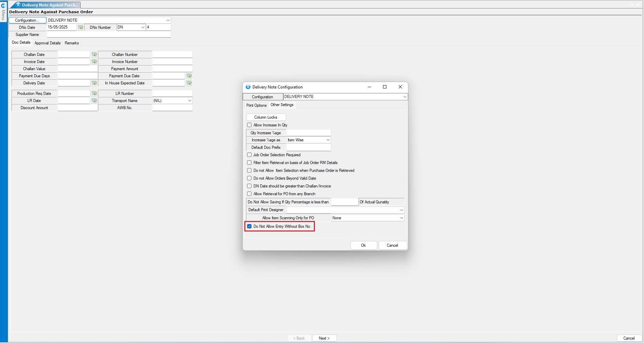The image size is (644, 343).
Task: Open calendar picker for In House Expected Date
Action: point(189,83)
